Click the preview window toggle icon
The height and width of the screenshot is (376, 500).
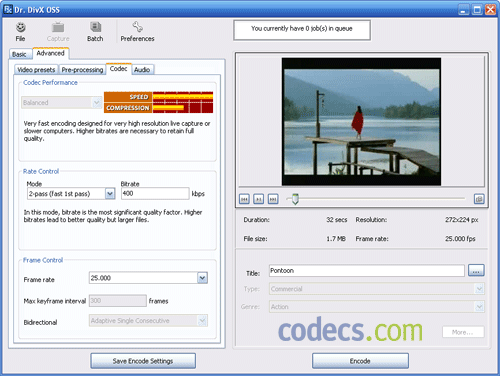[479, 199]
